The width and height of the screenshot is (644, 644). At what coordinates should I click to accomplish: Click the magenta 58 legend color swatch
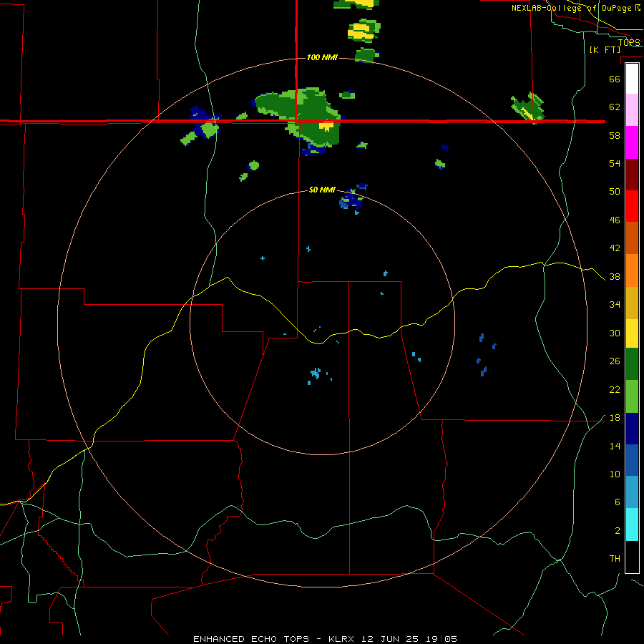tap(632, 142)
